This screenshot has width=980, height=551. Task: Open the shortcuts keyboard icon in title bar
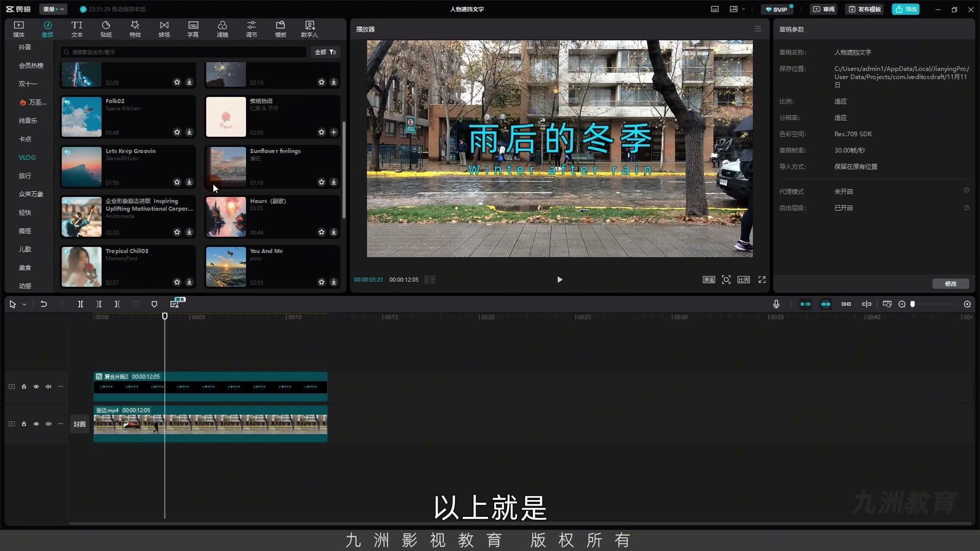tap(715, 9)
